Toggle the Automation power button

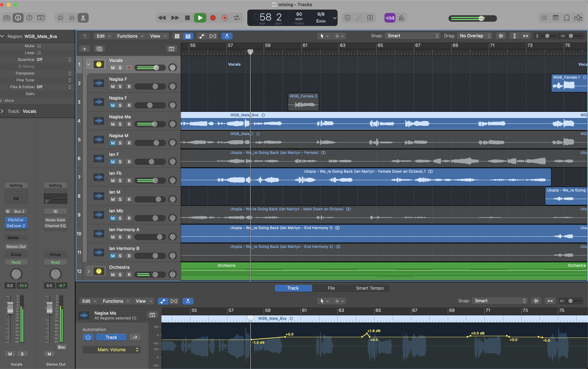pos(88,337)
